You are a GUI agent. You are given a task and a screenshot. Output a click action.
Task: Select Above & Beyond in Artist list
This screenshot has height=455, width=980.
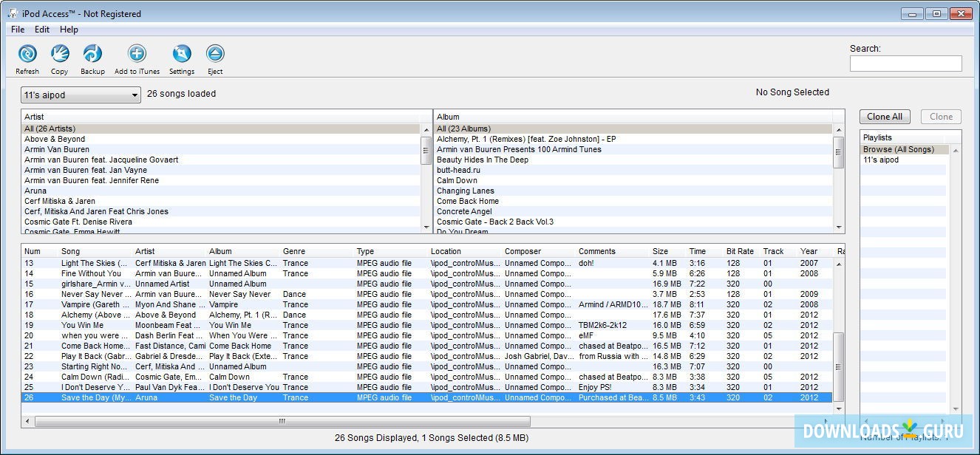[55, 139]
